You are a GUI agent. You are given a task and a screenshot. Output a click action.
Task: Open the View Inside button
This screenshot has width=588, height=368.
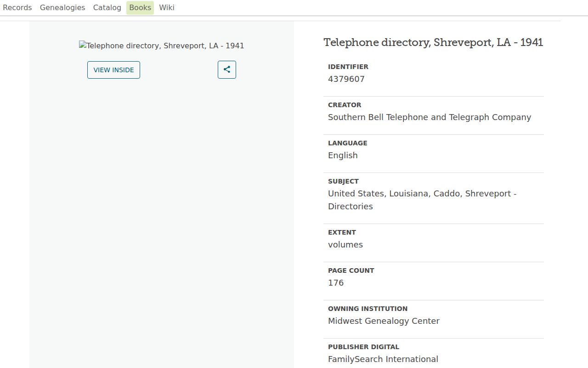(x=113, y=70)
